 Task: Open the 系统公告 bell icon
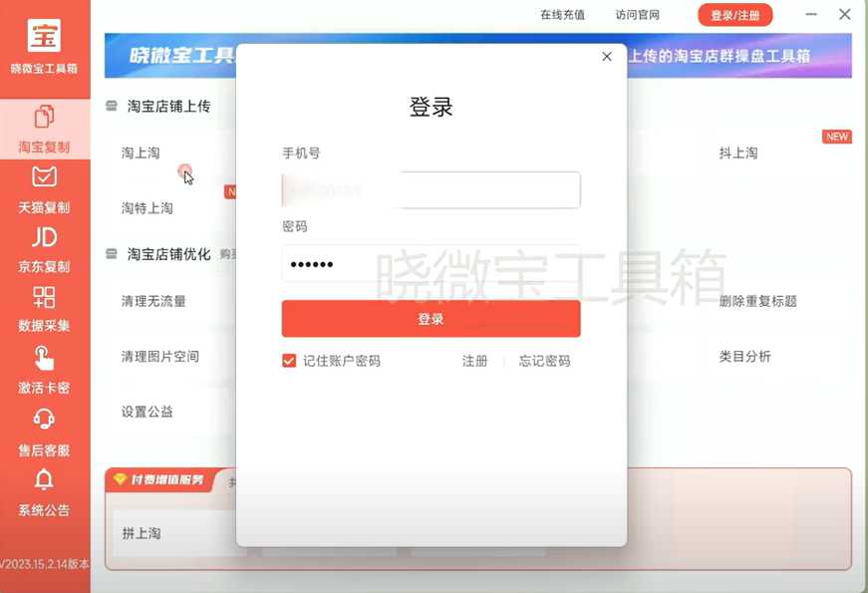point(44,479)
